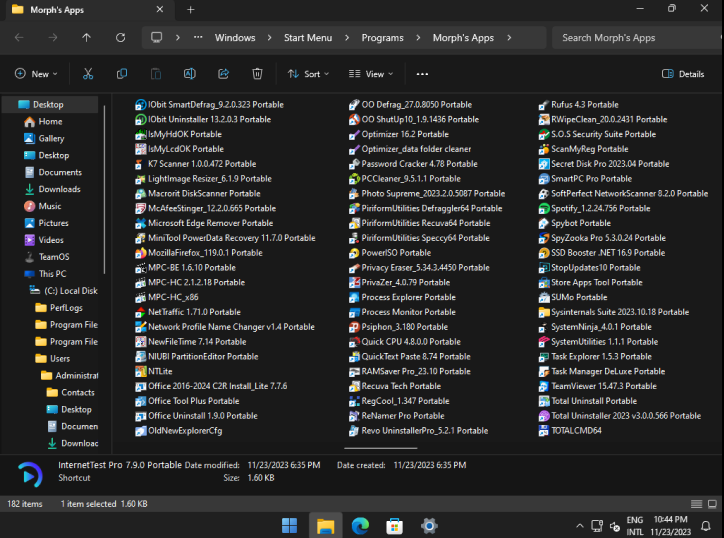Click the Cut toolbar icon
The height and width of the screenshot is (538, 724).
pos(88,74)
